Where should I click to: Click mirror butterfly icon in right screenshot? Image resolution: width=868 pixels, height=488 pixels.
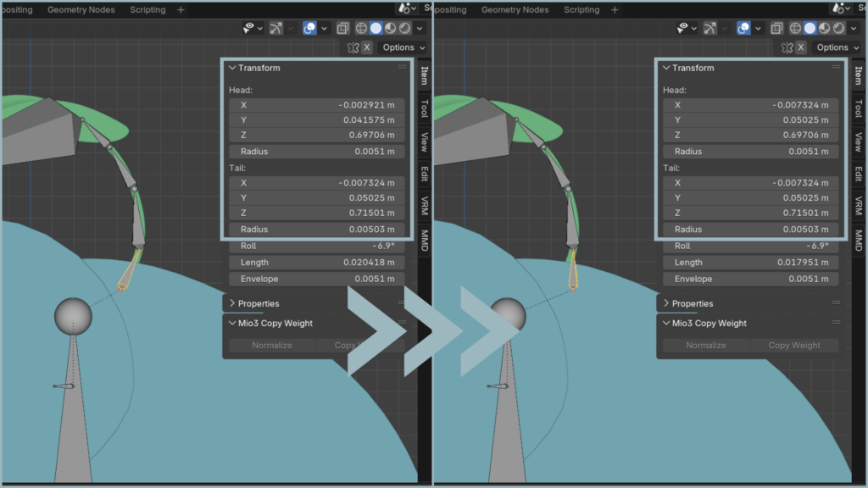(787, 47)
